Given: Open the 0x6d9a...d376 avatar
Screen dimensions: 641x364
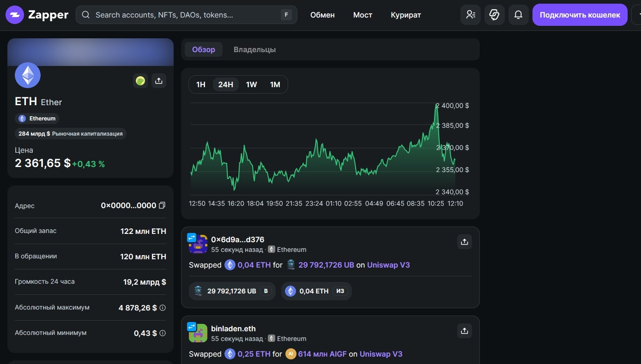Looking at the screenshot, I should (x=198, y=244).
